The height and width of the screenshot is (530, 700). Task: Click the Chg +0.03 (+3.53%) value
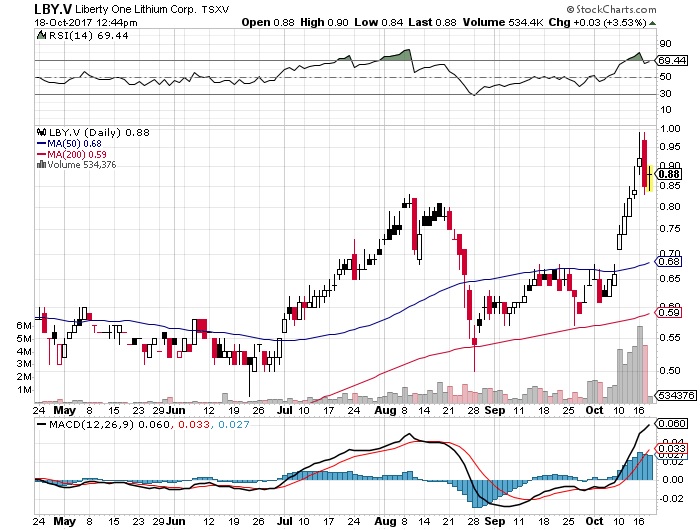pyautogui.click(x=597, y=22)
